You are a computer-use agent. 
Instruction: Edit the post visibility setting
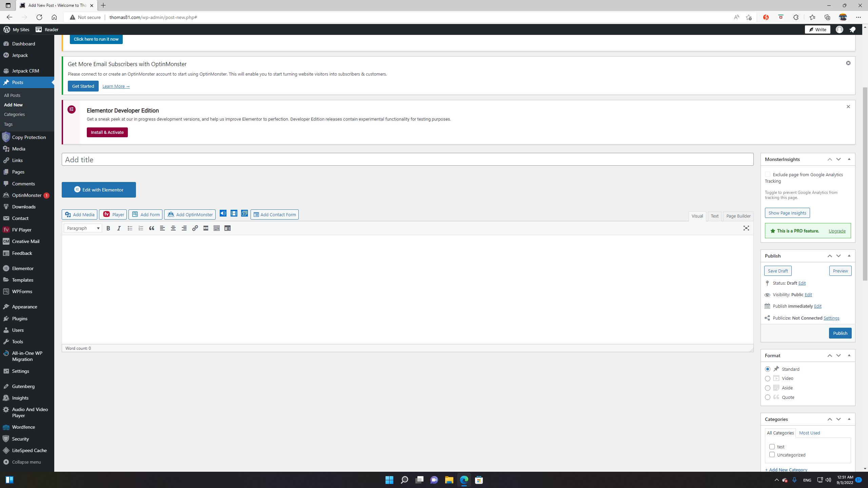[x=808, y=295]
